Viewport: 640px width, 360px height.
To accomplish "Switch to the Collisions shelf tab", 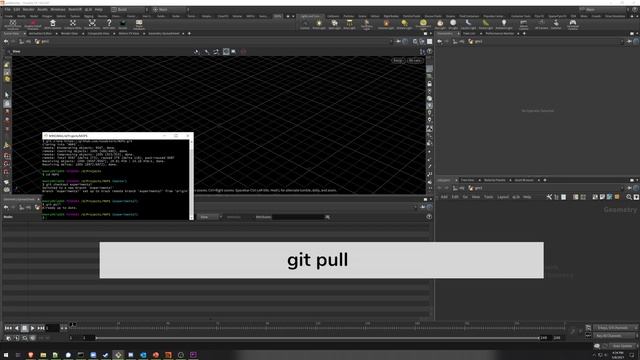I will 333,16.
